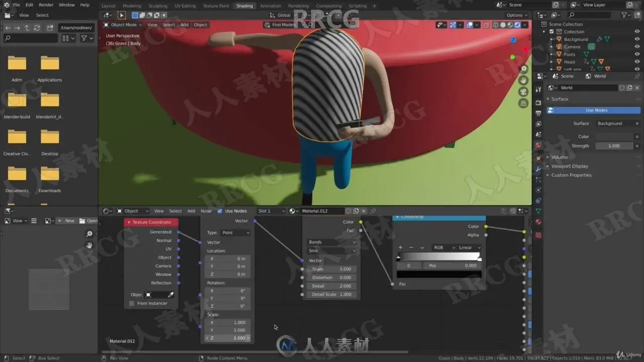Switch perspective/orthographic with the grid gizmo

click(x=524, y=104)
